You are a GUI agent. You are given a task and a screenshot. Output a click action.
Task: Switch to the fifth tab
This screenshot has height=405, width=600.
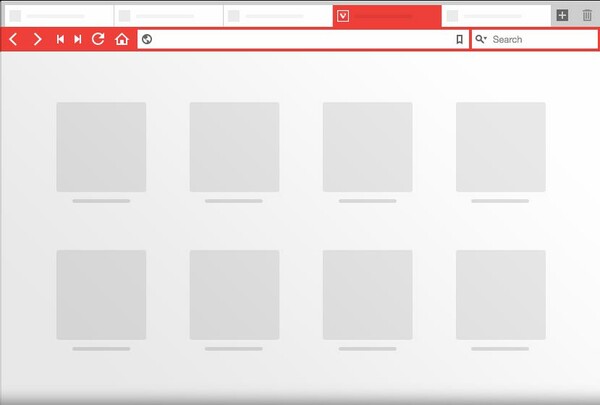[496, 16]
